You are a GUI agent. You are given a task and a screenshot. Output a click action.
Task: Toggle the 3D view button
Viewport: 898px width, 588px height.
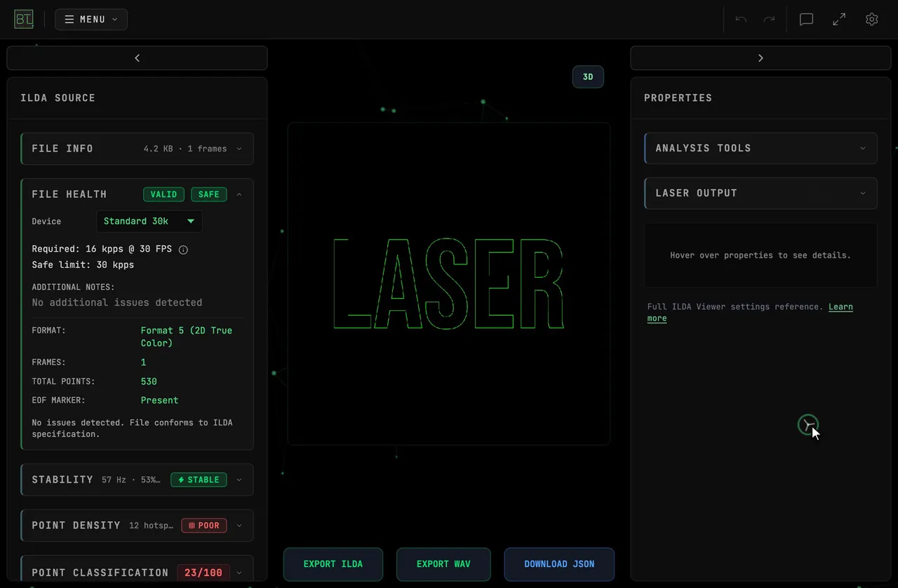pos(588,77)
